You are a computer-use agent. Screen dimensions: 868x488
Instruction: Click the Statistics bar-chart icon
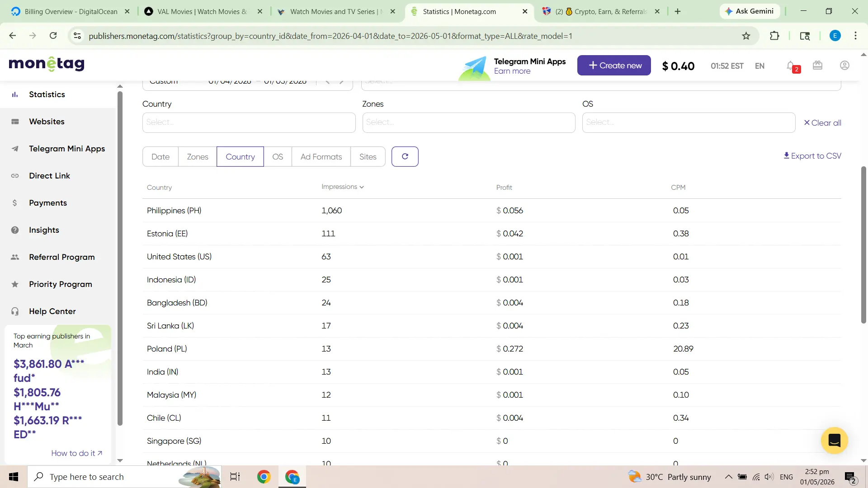tap(15, 94)
